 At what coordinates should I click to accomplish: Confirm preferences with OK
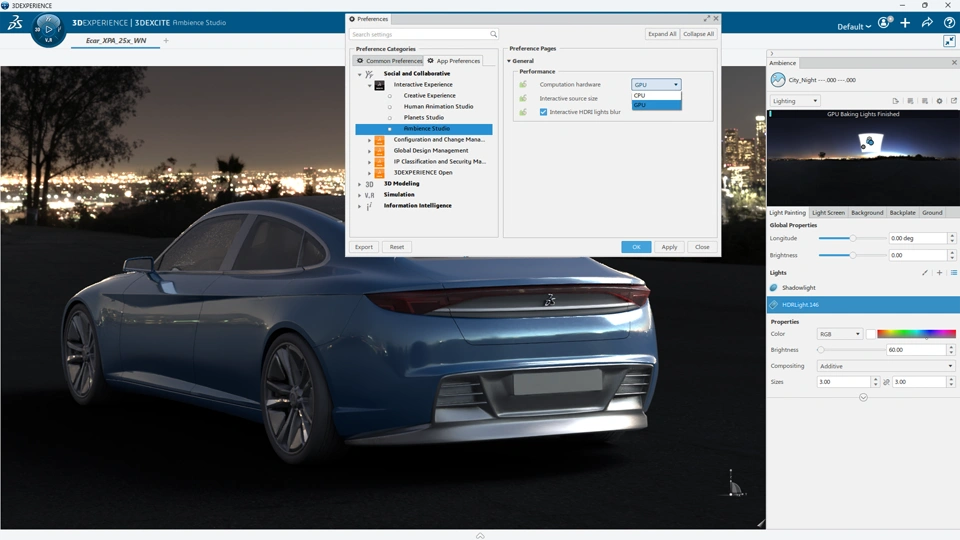pyautogui.click(x=636, y=247)
